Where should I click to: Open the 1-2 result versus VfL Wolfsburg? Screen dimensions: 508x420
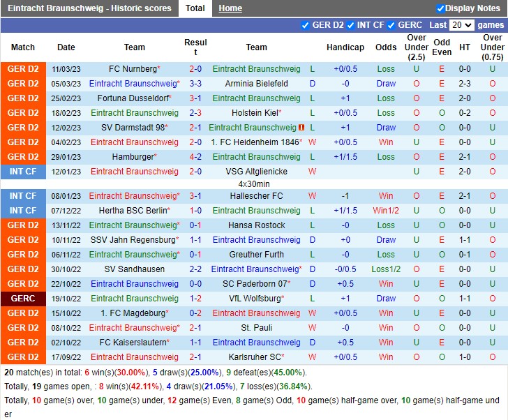click(195, 298)
